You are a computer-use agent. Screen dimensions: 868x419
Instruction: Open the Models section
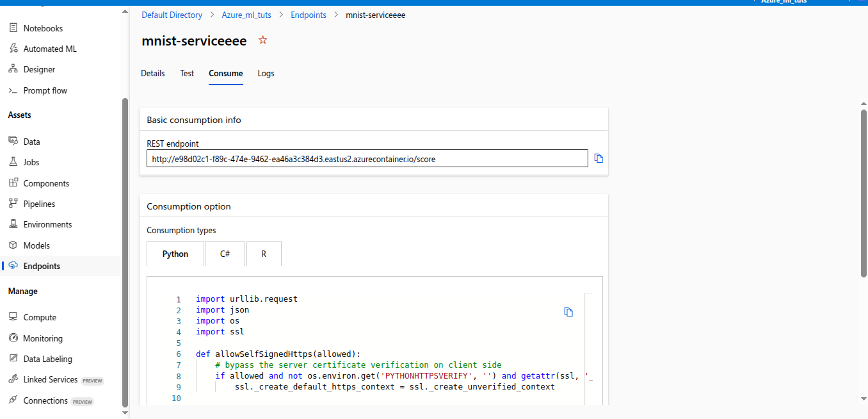(x=36, y=245)
